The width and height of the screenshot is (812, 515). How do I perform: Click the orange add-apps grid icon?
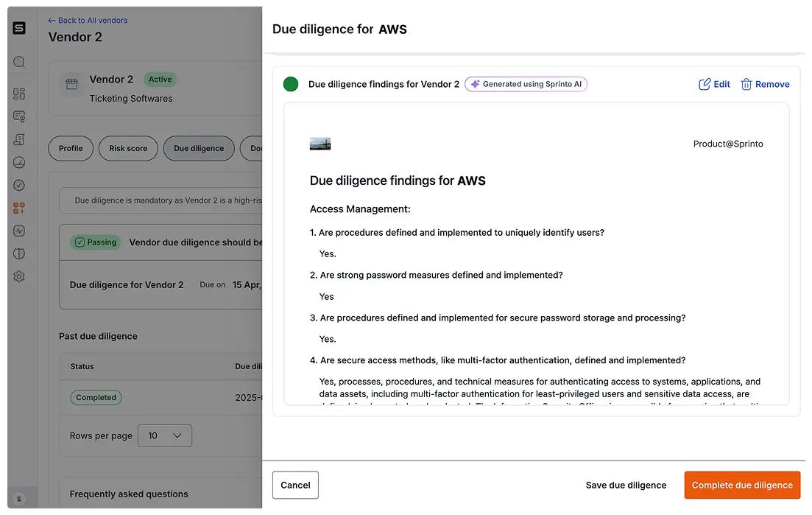19,209
